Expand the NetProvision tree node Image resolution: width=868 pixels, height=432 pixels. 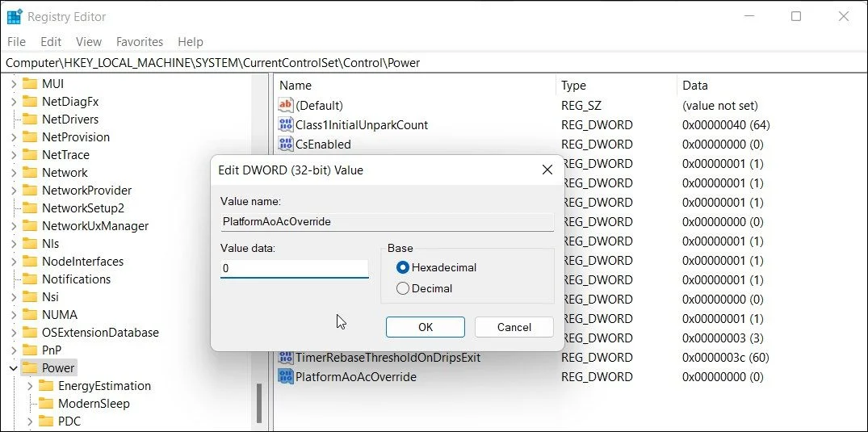click(13, 136)
